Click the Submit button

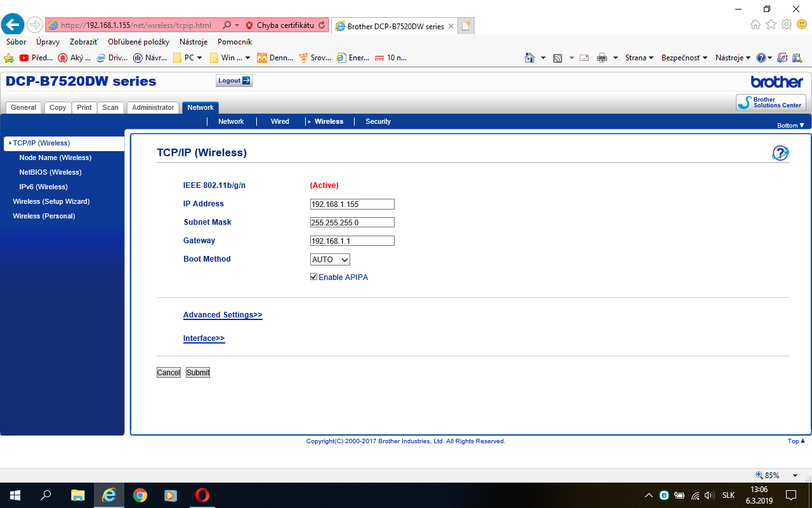198,373
